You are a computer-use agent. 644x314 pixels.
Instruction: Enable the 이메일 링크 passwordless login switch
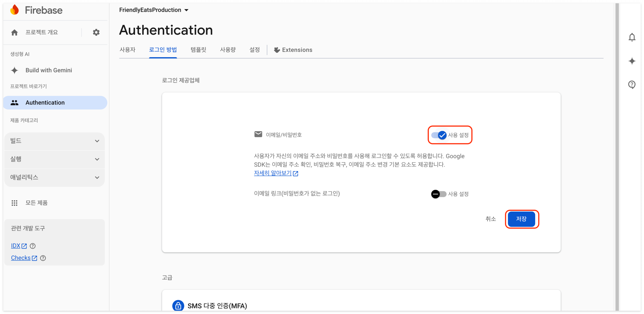point(439,194)
